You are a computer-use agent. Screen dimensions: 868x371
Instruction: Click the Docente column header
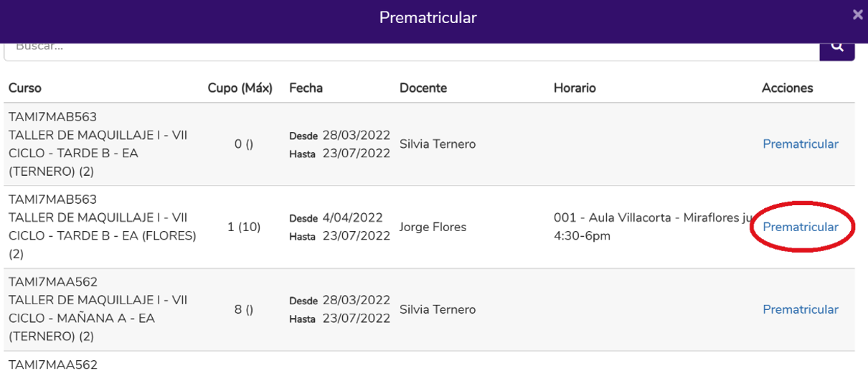click(423, 88)
